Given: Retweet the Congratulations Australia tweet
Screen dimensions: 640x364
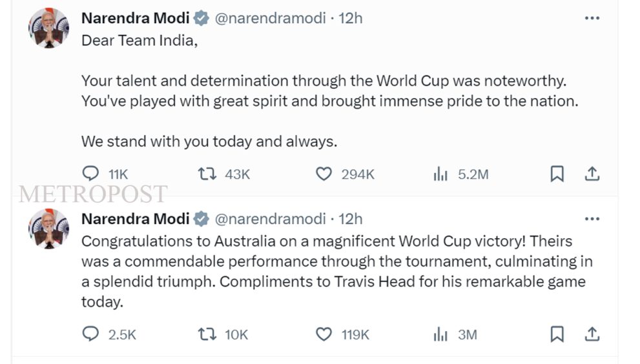Looking at the screenshot, I should 207,334.
